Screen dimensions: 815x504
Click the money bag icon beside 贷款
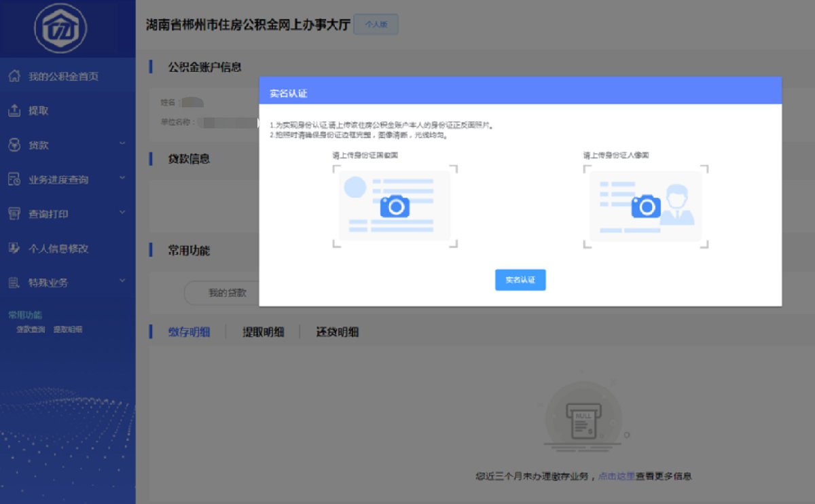click(x=14, y=145)
